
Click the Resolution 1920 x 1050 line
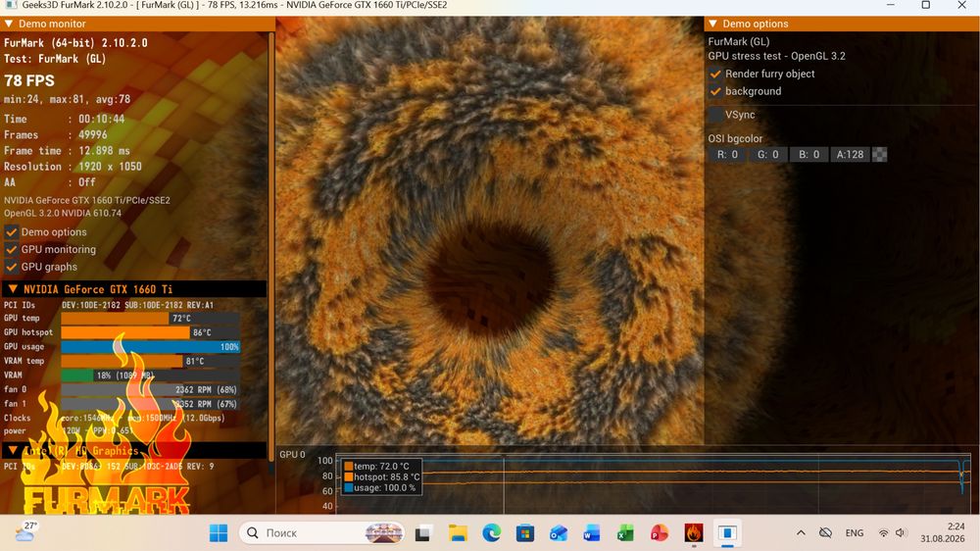click(73, 167)
